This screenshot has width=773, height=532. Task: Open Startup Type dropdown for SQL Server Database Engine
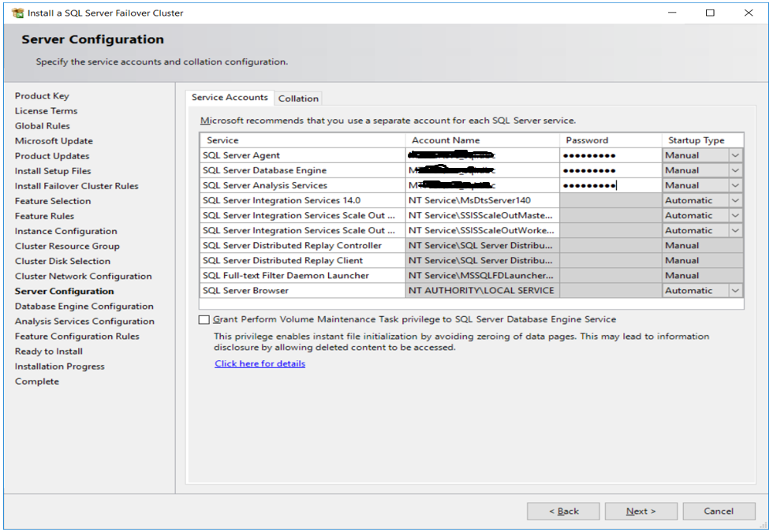coord(735,170)
